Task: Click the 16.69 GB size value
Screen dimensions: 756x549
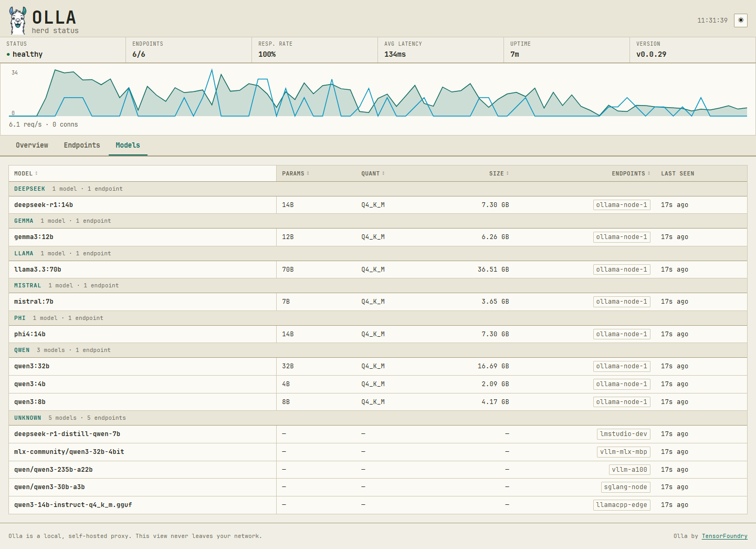Action: pos(493,366)
